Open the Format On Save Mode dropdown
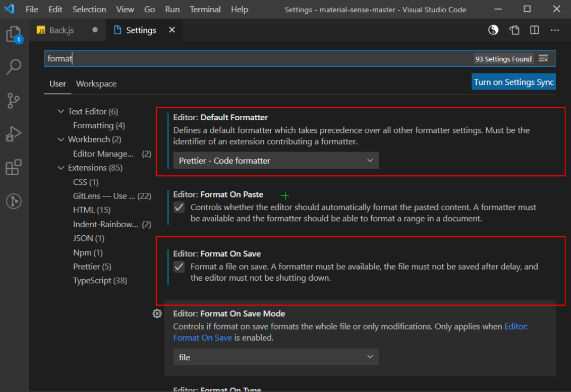Image resolution: width=571 pixels, height=392 pixels. click(x=275, y=357)
